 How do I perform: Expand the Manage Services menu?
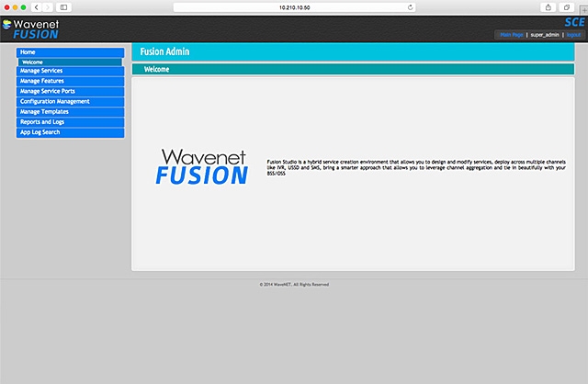click(x=70, y=71)
